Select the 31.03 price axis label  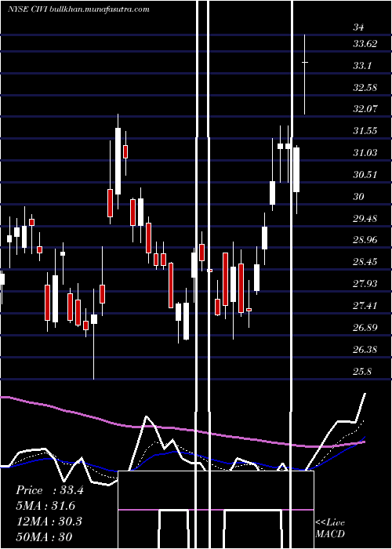365,153
